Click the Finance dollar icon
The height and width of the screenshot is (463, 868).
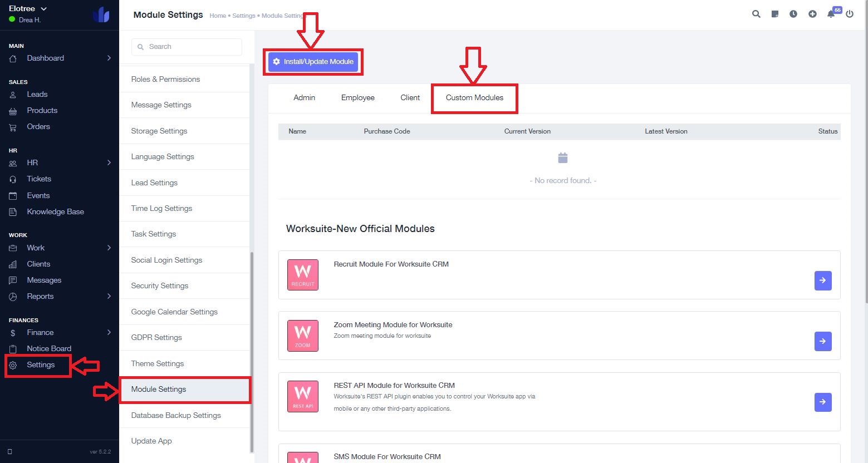pyautogui.click(x=13, y=333)
